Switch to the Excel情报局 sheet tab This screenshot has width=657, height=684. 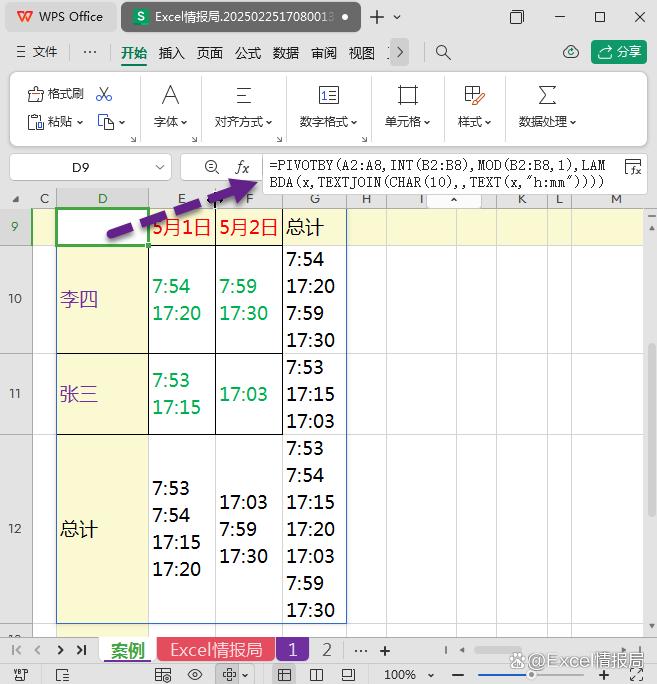pos(216,650)
